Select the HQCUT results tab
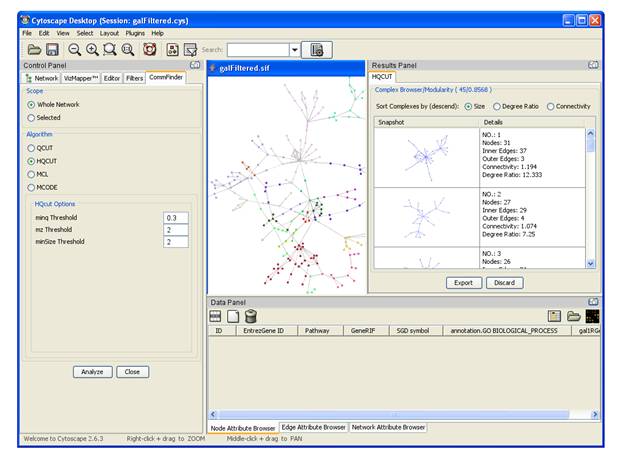Viewport: 624px width, 458px height. coord(382,77)
